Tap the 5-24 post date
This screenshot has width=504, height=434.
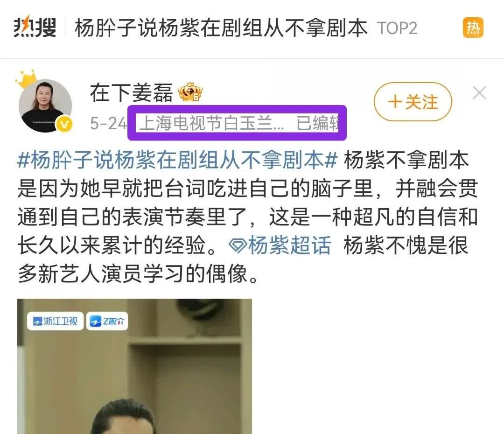tap(109, 123)
